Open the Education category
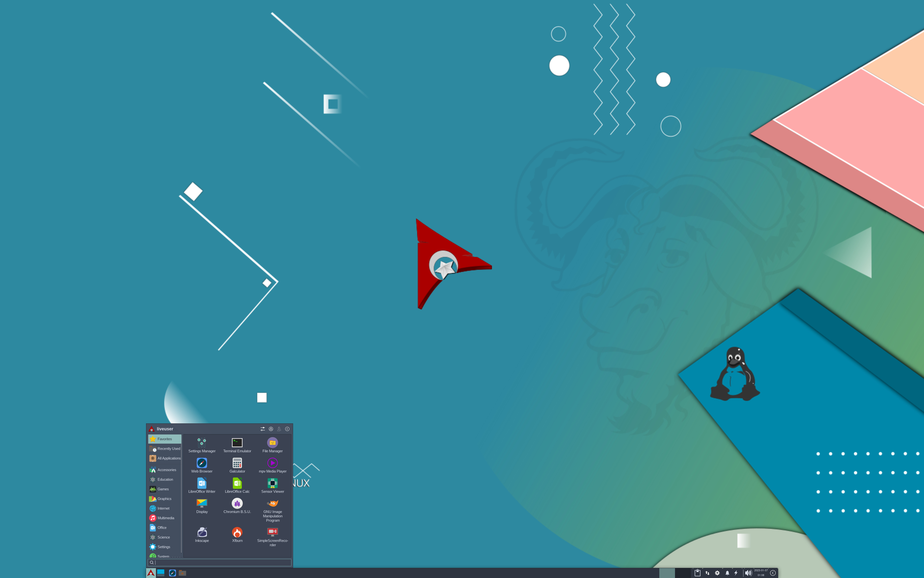 click(x=165, y=479)
